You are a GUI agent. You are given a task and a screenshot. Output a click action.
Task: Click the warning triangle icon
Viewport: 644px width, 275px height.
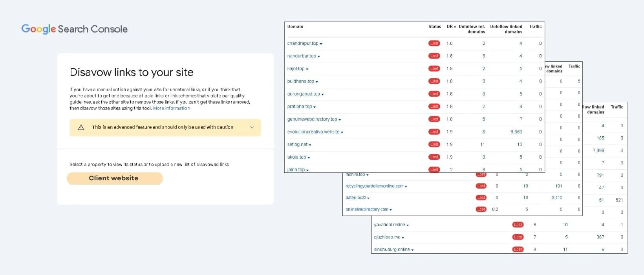pos(81,127)
